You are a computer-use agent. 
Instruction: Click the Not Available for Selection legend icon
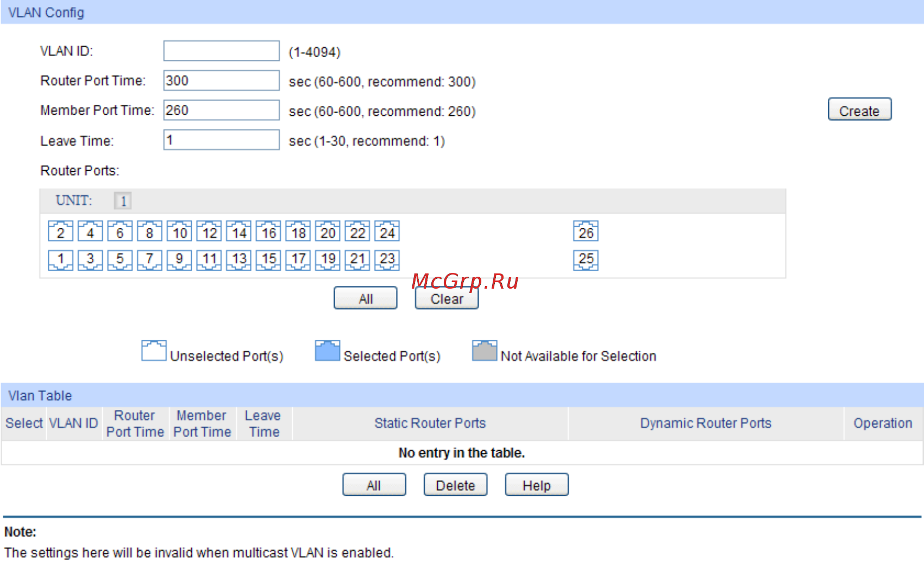pos(485,351)
